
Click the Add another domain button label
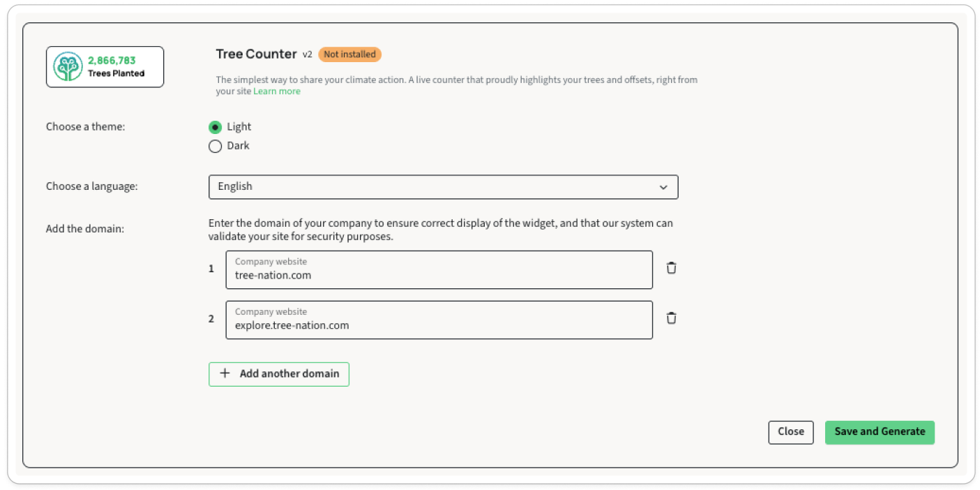[x=289, y=374]
